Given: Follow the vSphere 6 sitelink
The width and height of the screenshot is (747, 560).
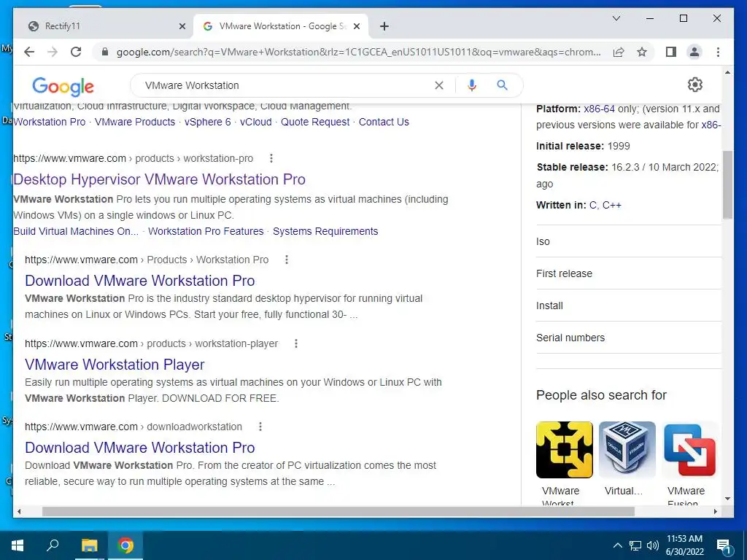Looking at the screenshot, I should click(x=207, y=122).
